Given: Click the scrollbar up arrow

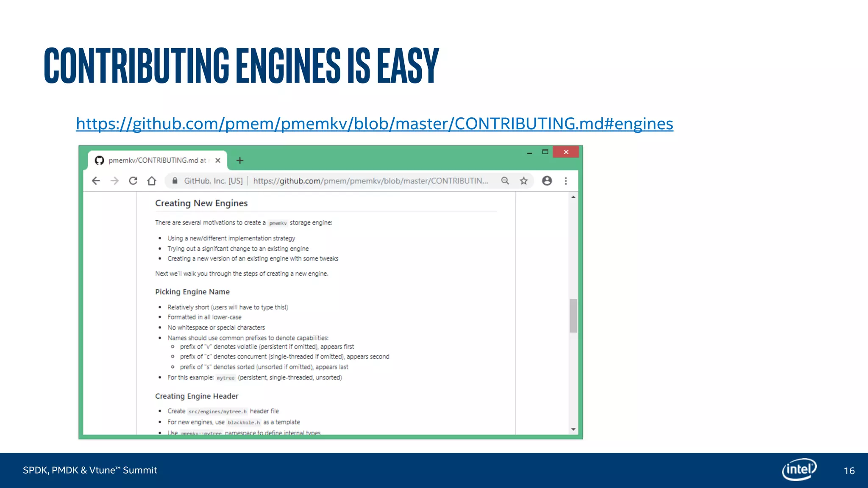Looking at the screenshot, I should click(573, 197).
